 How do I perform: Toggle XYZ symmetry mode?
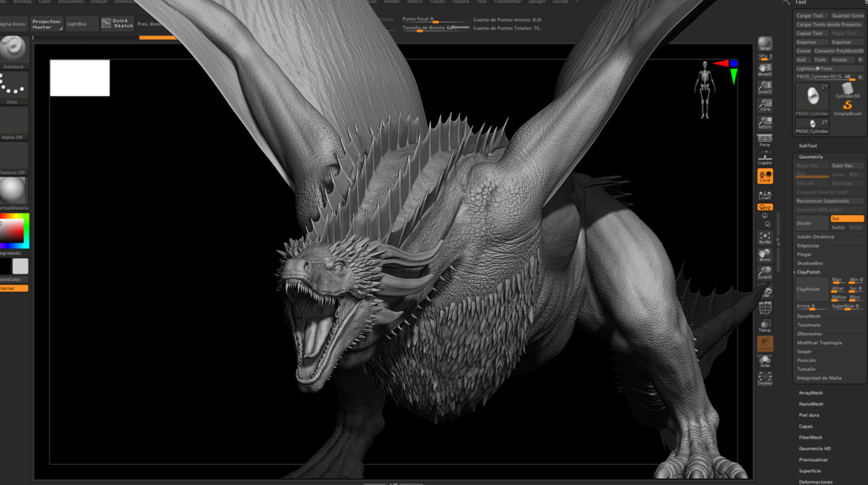coord(765,207)
